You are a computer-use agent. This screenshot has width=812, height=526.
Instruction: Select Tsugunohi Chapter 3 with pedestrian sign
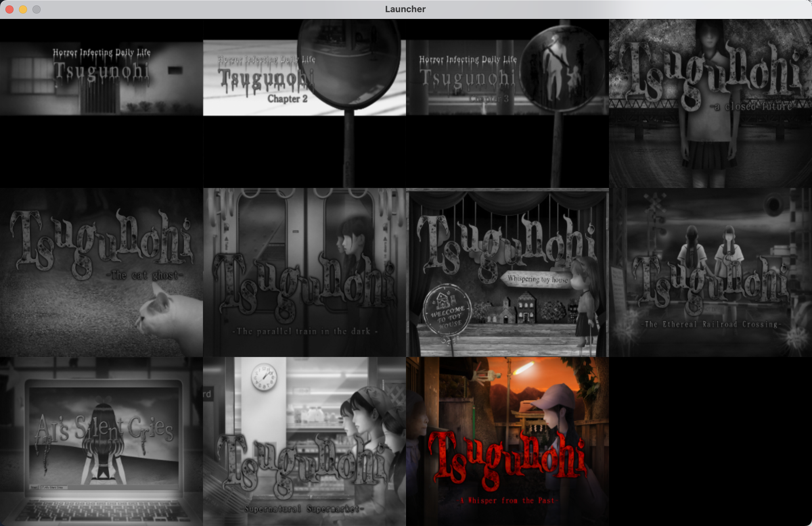507,103
